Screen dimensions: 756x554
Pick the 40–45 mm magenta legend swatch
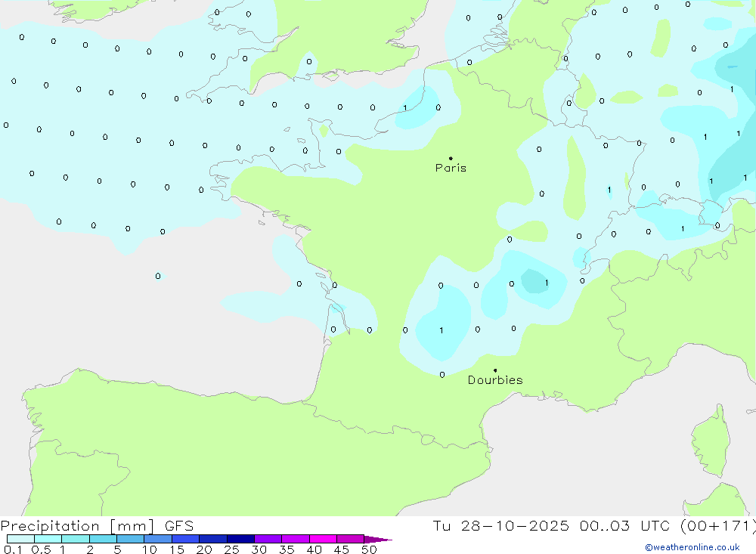coord(323,539)
